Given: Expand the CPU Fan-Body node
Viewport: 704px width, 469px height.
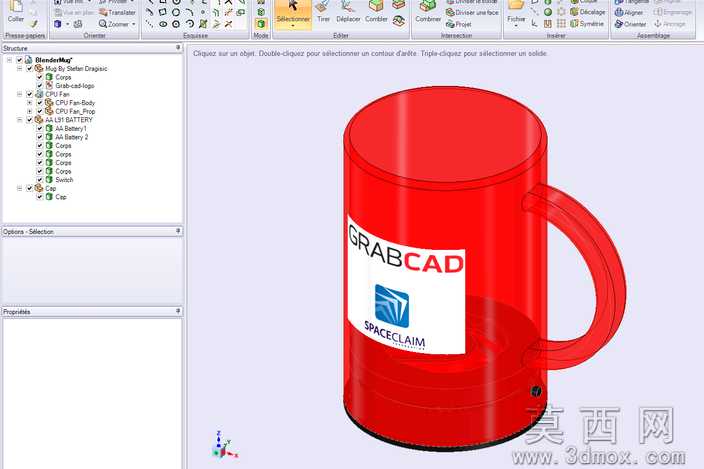Looking at the screenshot, I should [x=30, y=103].
